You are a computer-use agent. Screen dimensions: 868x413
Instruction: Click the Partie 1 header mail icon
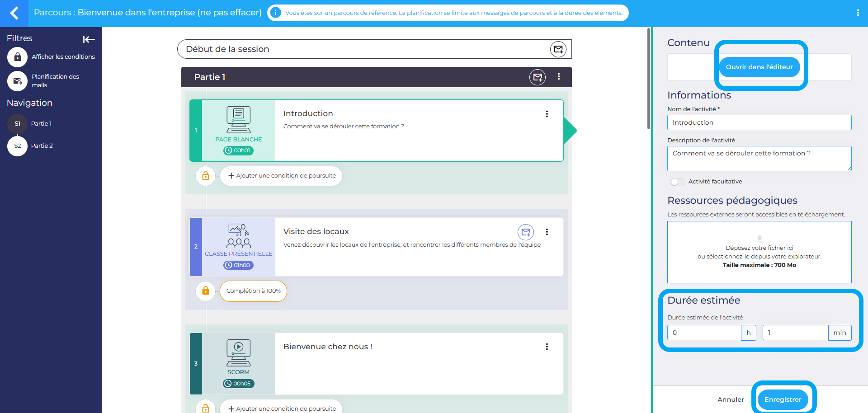point(538,77)
